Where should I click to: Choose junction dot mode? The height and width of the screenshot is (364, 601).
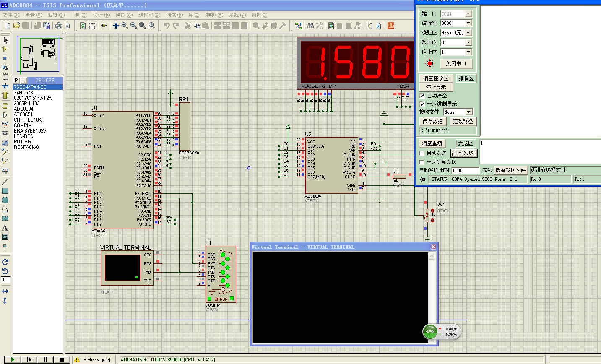pos(5,58)
